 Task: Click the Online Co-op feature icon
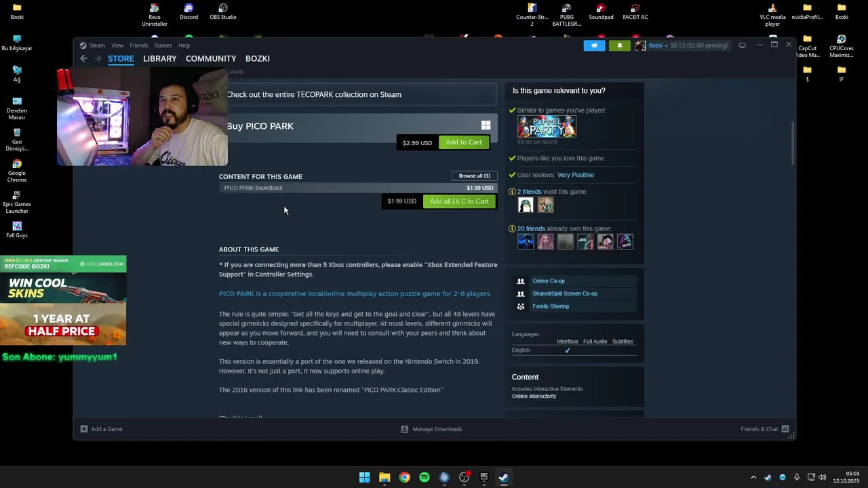click(521, 281)
